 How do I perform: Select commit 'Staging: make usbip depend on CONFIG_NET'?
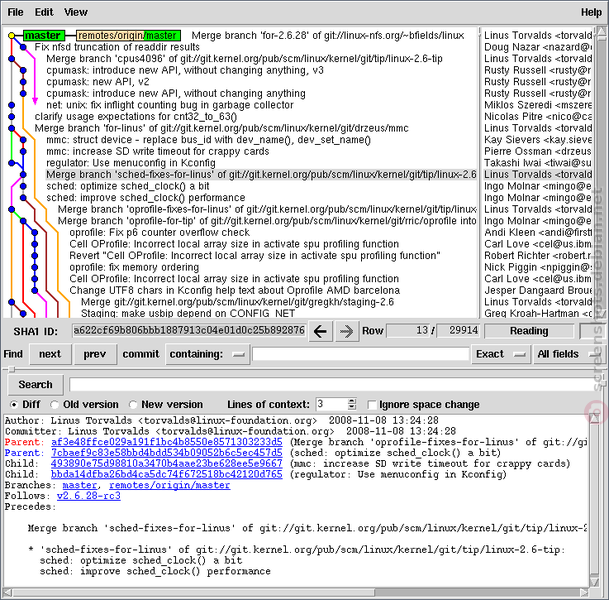[x=188, y=313]
